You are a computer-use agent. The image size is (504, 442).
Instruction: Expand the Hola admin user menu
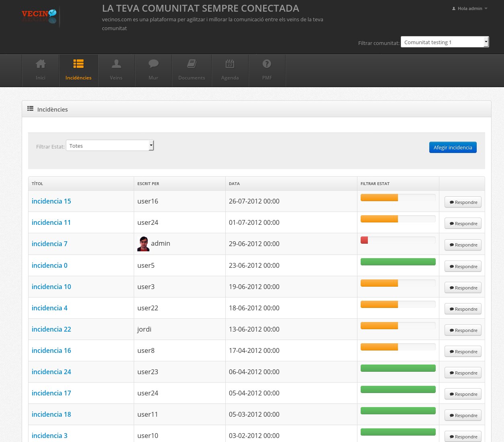469,8
